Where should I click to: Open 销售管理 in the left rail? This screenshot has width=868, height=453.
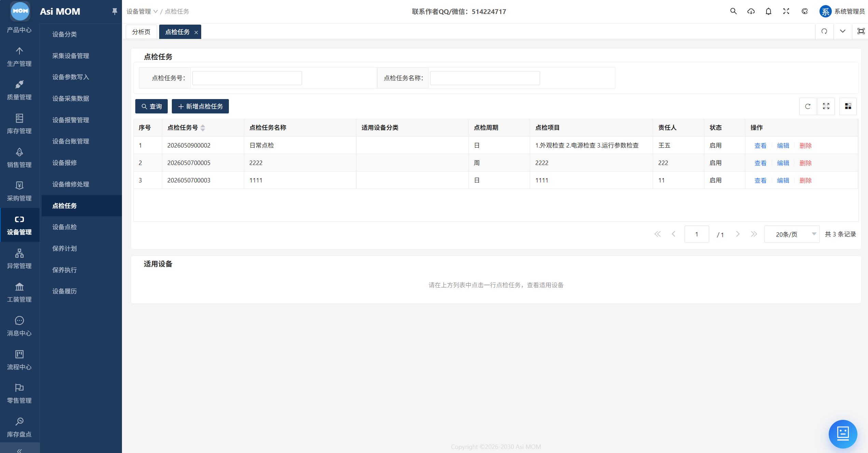(19, 158)
